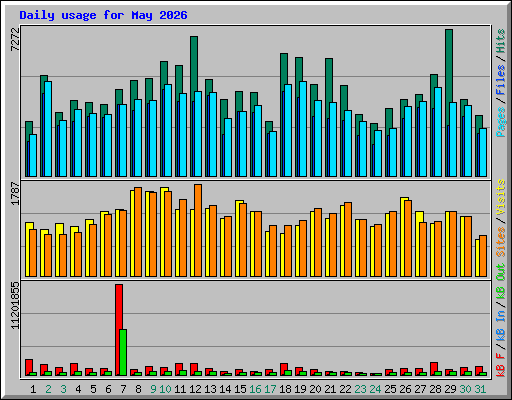The height and width of the screenshot is (400, 512).
Task: Click the day label '27' on the x-axis
Action: pyautogui.click(x=420, y=389)
